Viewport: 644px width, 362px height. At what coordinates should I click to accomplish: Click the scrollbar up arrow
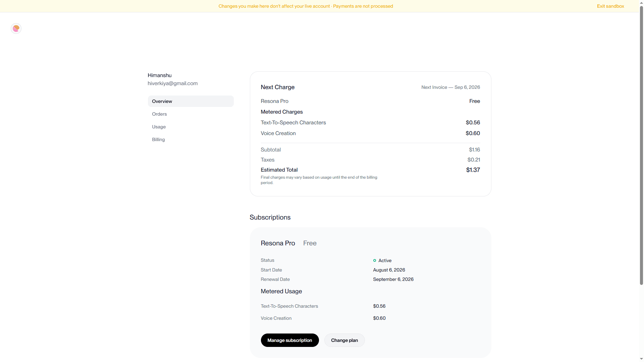pos(641,2)
